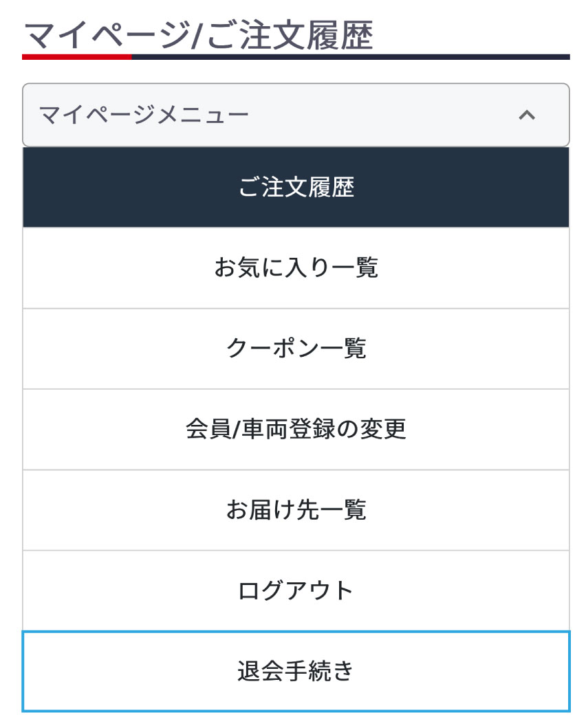The image size is (586, 728).
Task: Go to 会員/車両登録の変更
Action: click(296, 429)
